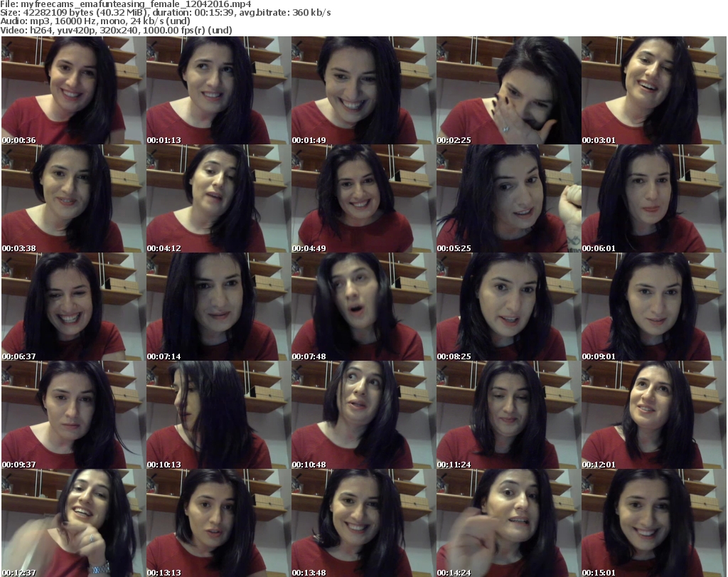
Task: Click the Video h264 codec info line
Action: (117, 31)
